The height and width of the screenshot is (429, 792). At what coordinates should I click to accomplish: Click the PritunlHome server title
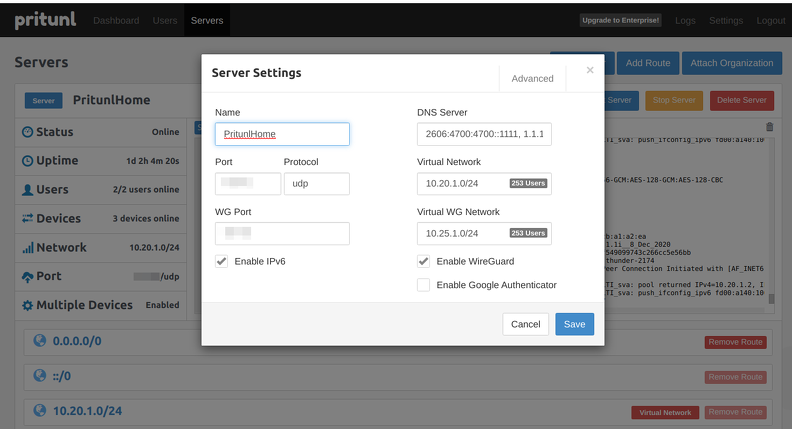[112, 100]
